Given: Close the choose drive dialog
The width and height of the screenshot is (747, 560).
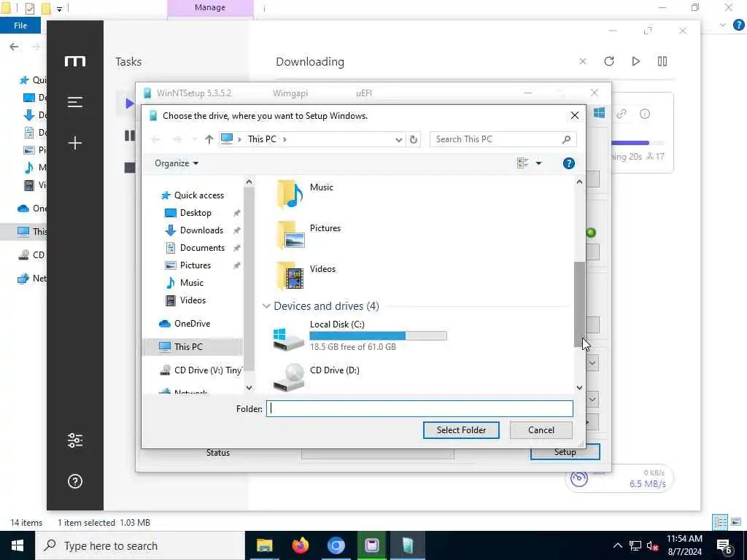Looking at the screenshot, I should (x=575, y=115).
